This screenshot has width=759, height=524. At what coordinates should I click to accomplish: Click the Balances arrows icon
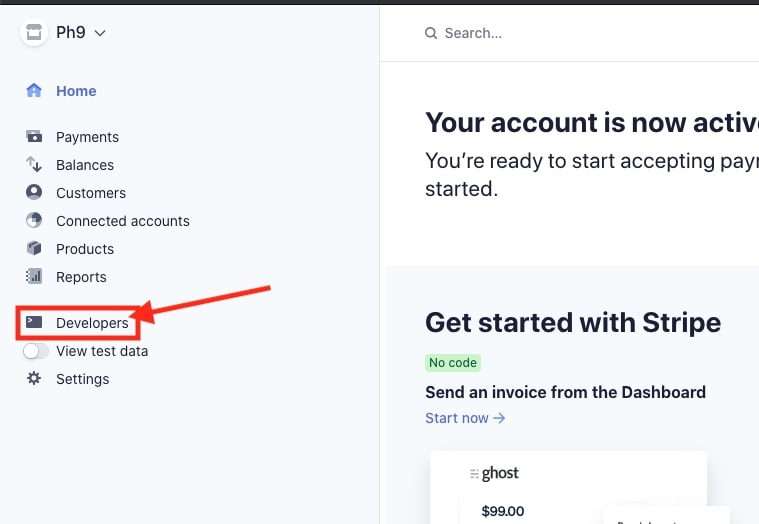pos(34,165)
